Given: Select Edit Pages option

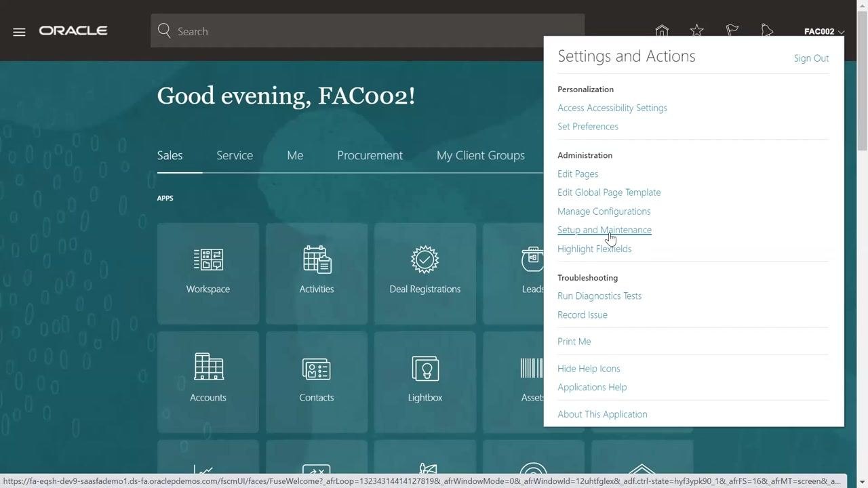Looking at the screenshot, I should (578, 174).
